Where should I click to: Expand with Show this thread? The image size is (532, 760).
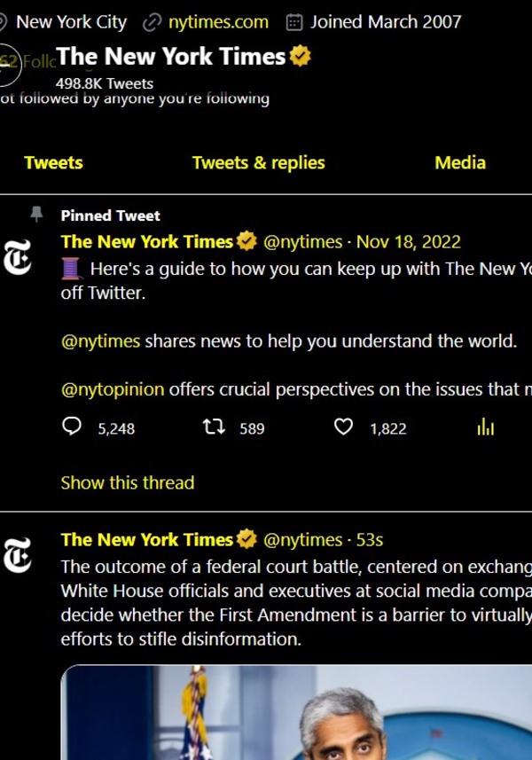127,483
